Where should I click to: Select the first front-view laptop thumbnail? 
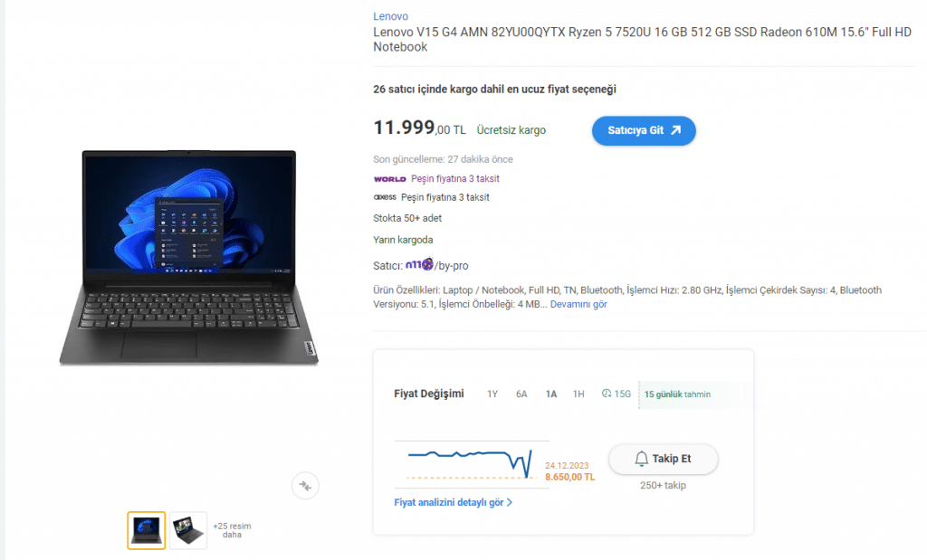pyautogui.click(x=147, y=530)
